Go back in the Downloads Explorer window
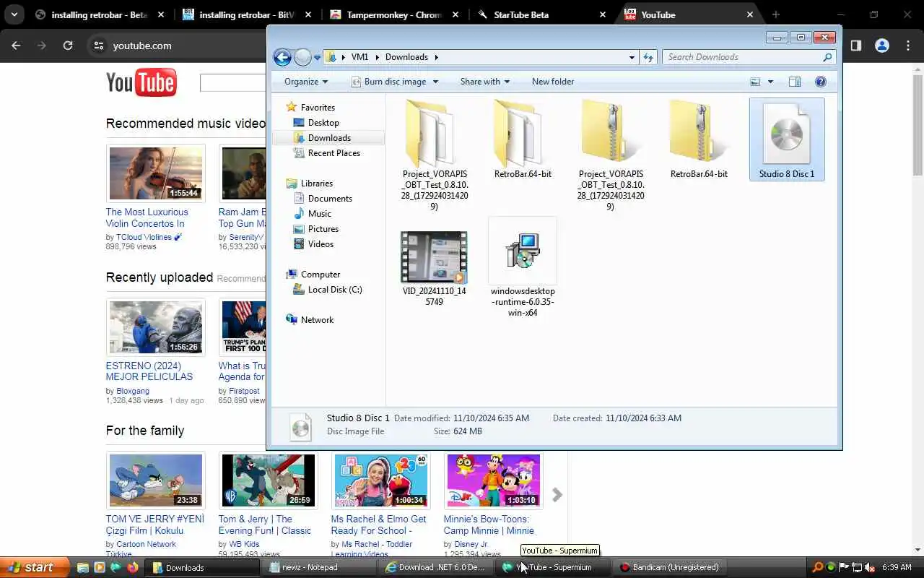924x578 pixels. point(283,57)
